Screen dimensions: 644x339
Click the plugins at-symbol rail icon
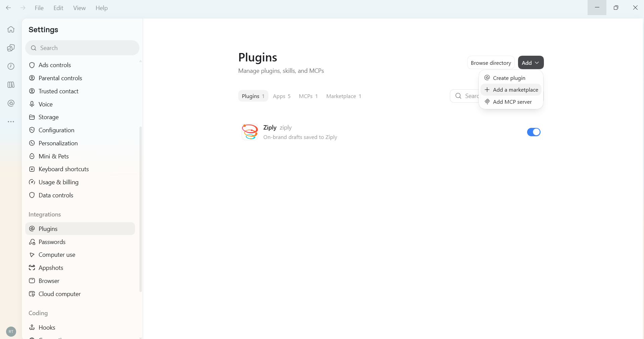click(11, 103)
